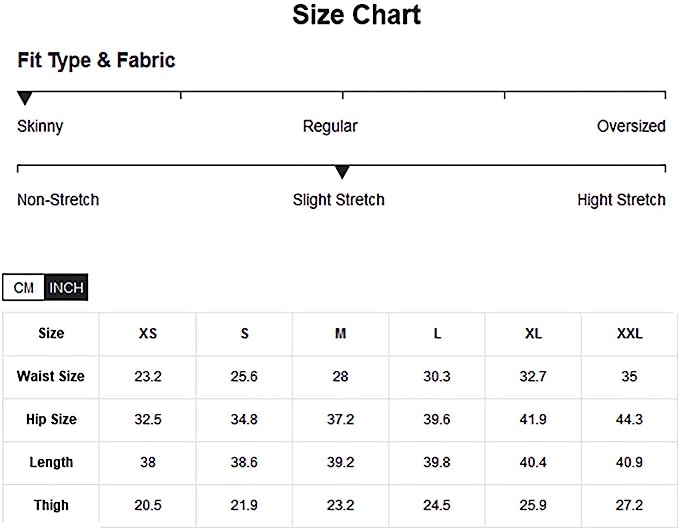The width and height of the screenshot is (679, 529).
Task: Click the Thigh row label
Action: (51, 506)
